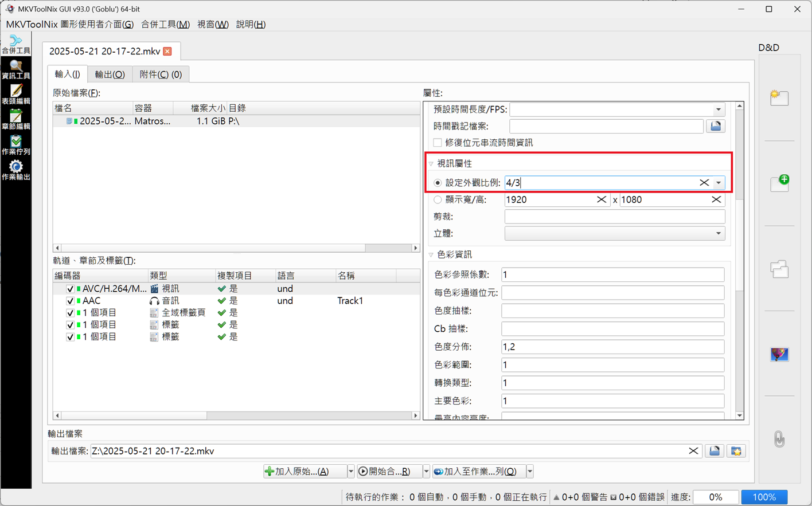Clear the display width value 1920
This screenshot has height=506, width=812.
601,199
